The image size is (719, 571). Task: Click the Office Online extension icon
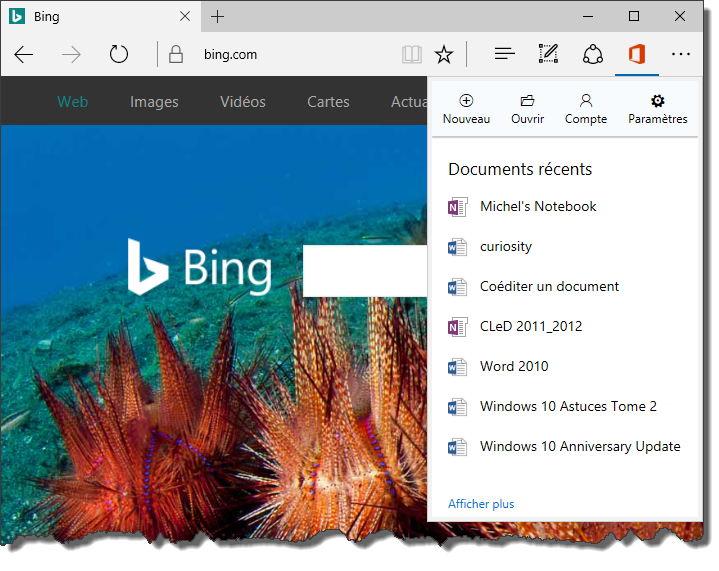(636, 54)
